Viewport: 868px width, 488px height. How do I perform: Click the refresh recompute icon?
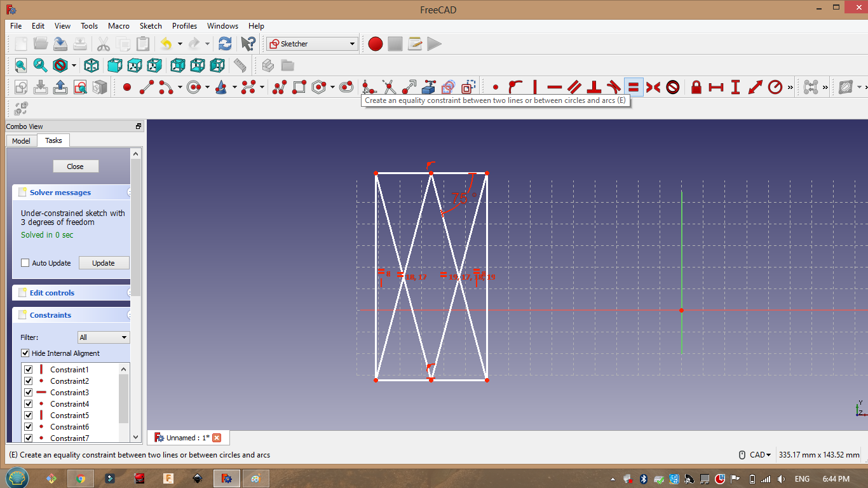(225, 44)
